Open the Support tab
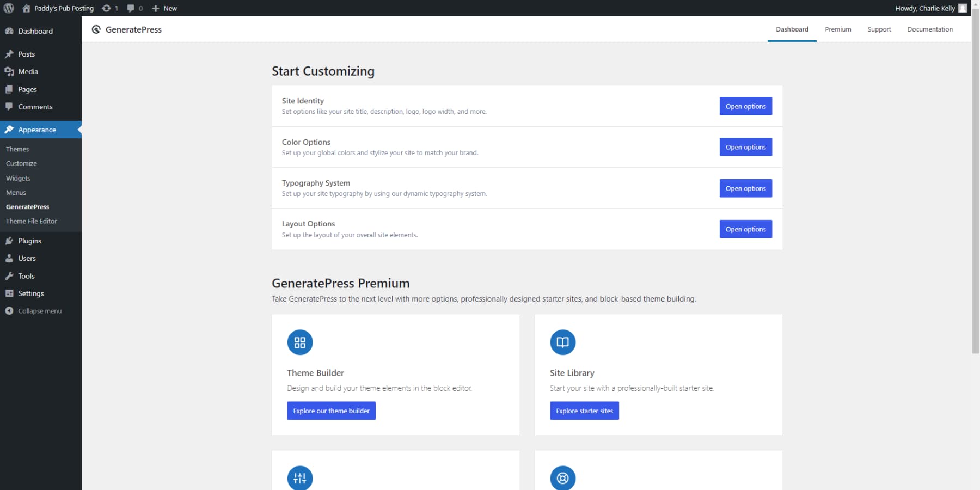Screen dimensions: 980x490 pos(879,29)
